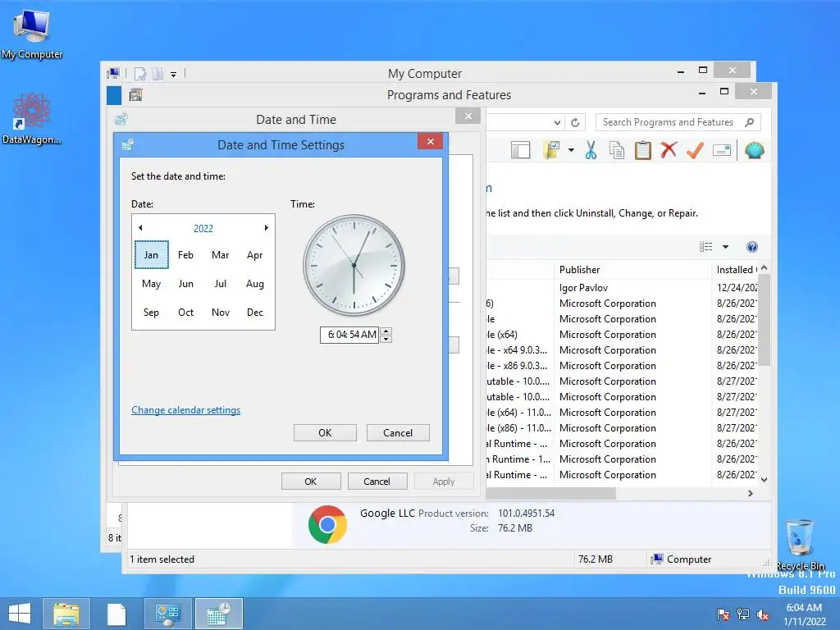840x630 pixels.
Task: Close the Date and Time Settings dialog
Action: point(430,141)
